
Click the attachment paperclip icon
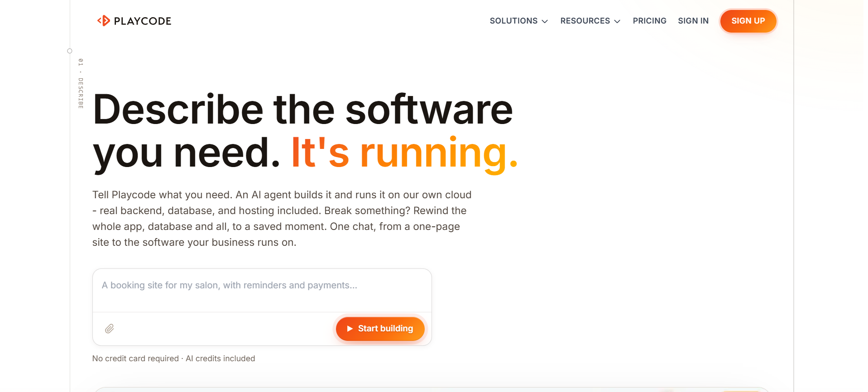(x=110, y=329)
